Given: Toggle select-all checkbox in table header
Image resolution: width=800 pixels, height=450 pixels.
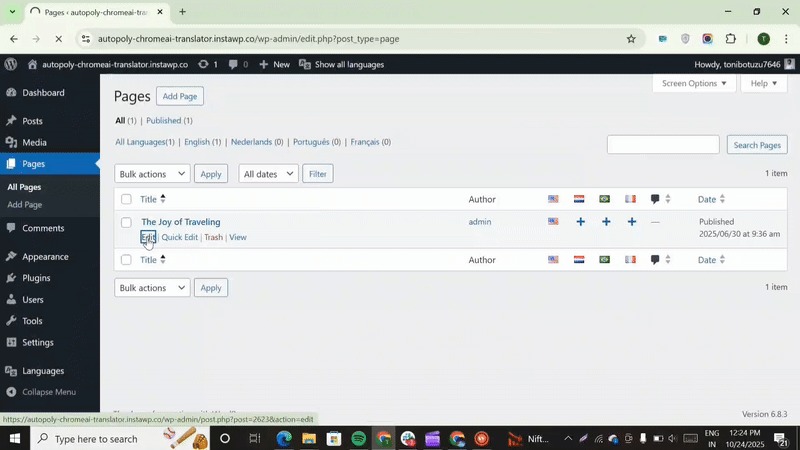Looking at the screenshot, I should (x=126, y=199).
